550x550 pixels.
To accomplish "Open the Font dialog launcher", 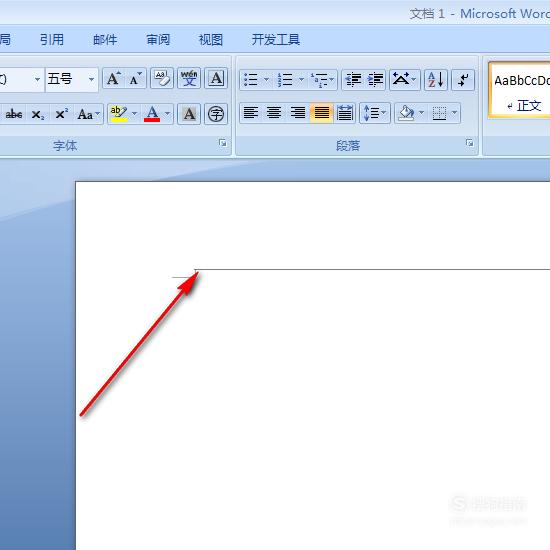I will coord(222,142).
